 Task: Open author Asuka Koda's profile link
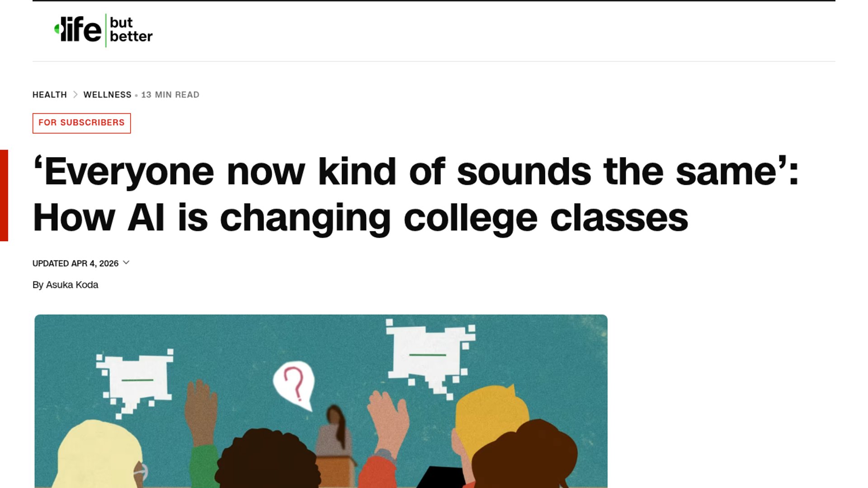(x=72, y=285)
